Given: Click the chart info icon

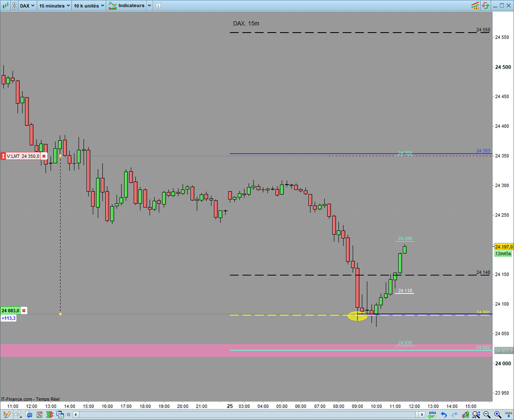Looking at the screenshot, I should (x=158, y=6).
